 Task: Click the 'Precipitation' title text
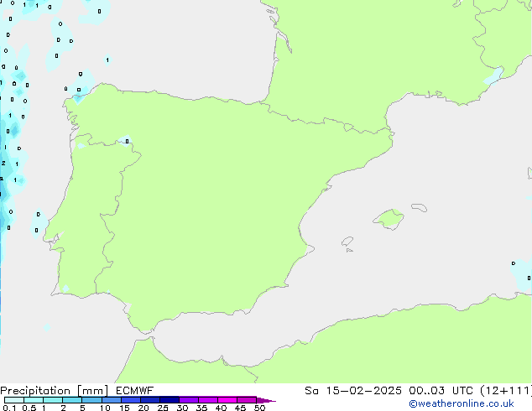[35, 391]
